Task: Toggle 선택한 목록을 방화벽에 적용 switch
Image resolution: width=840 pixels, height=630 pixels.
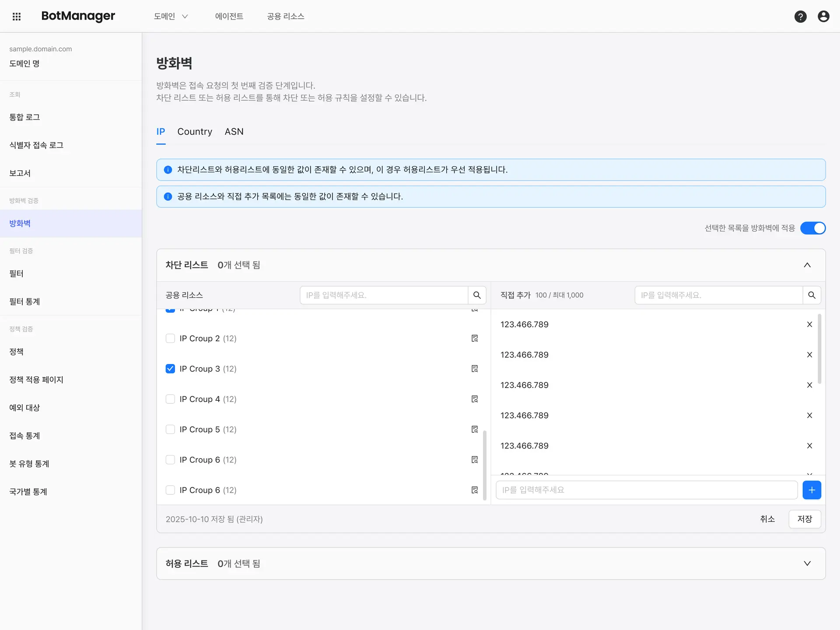Action: pos(813,228)
